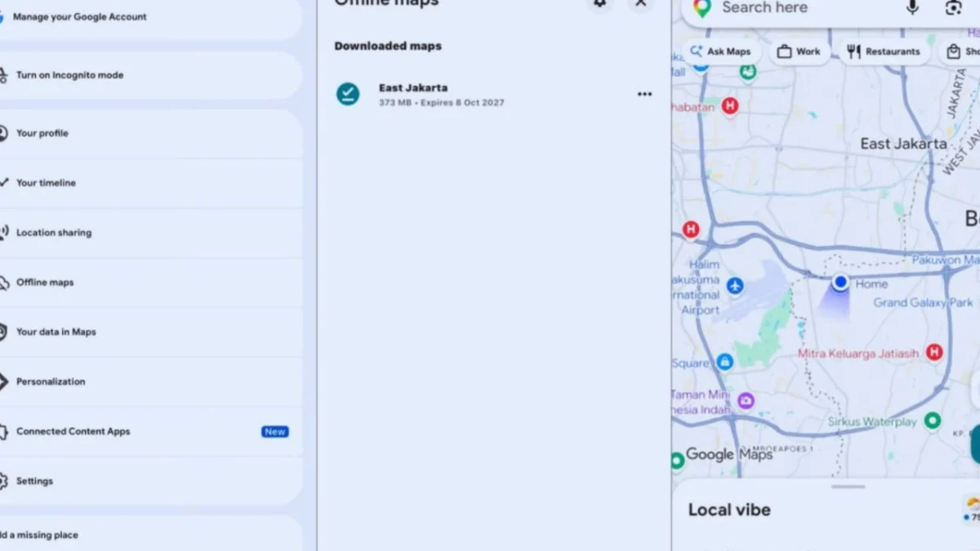Open Location sharing
980x551 pixels.
click(151, 233)
